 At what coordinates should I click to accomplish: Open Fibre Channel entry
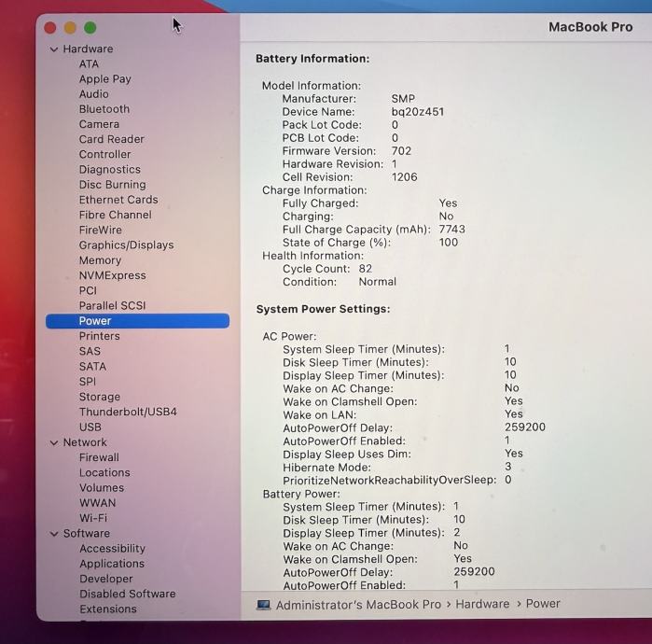(x=116, y=215)
